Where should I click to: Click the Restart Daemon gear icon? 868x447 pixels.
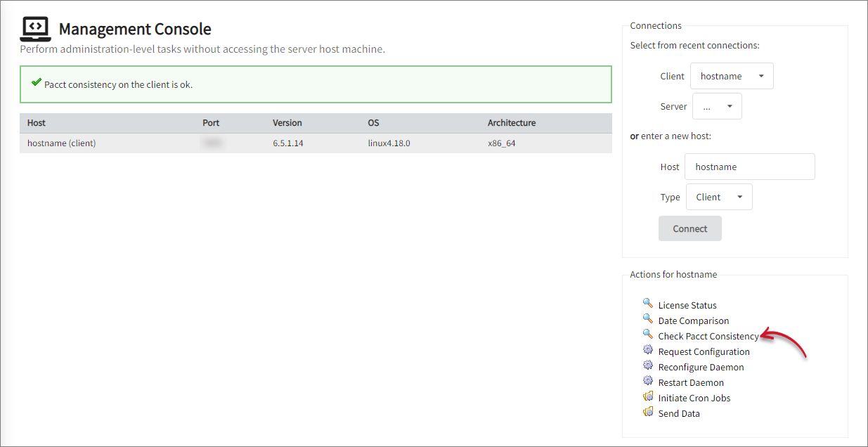[x=648, y=381]
